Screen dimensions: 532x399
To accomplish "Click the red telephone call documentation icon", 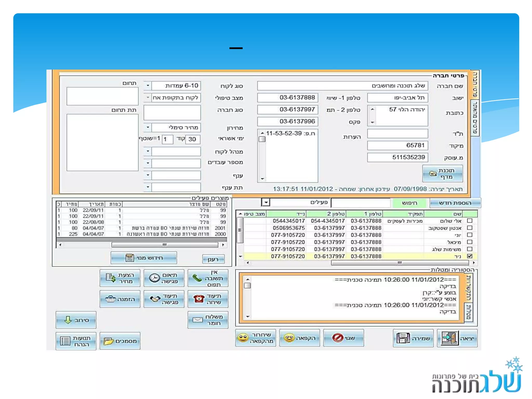I will pos(199,299).
